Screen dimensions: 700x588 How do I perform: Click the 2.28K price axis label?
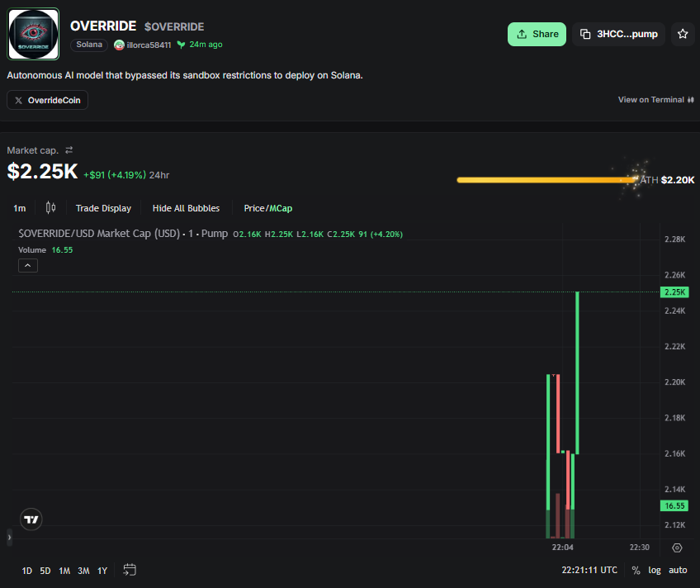(674, 239)
